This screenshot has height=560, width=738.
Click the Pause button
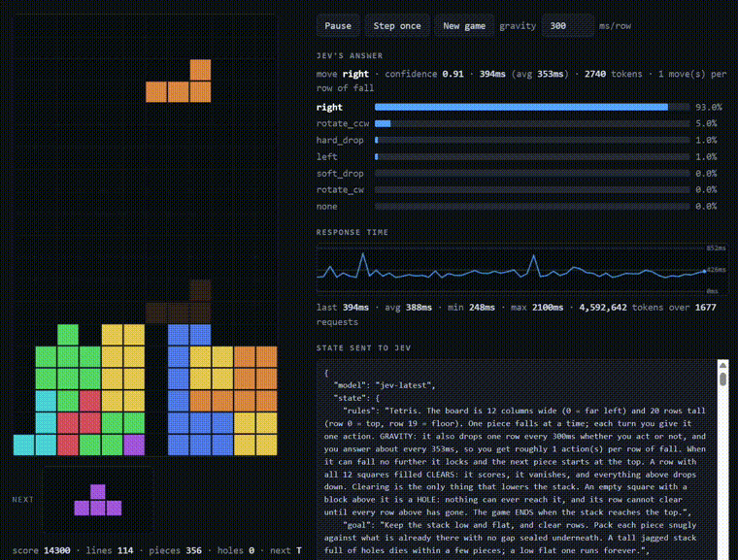[338, 26]
